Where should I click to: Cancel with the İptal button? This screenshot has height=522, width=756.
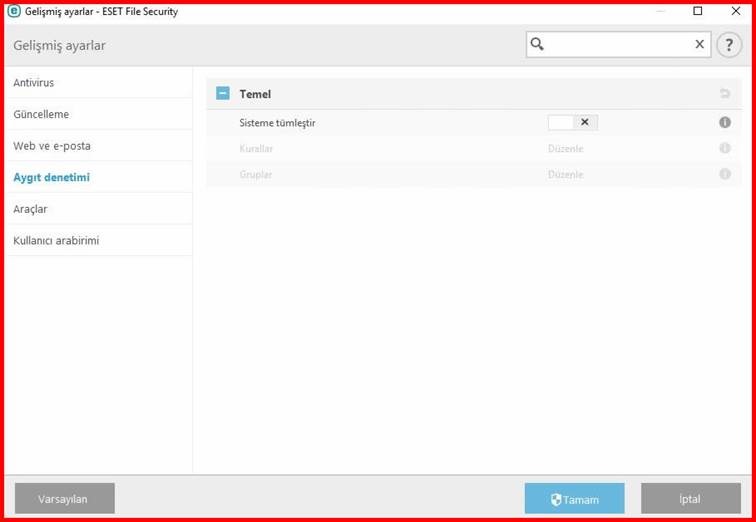690,498
